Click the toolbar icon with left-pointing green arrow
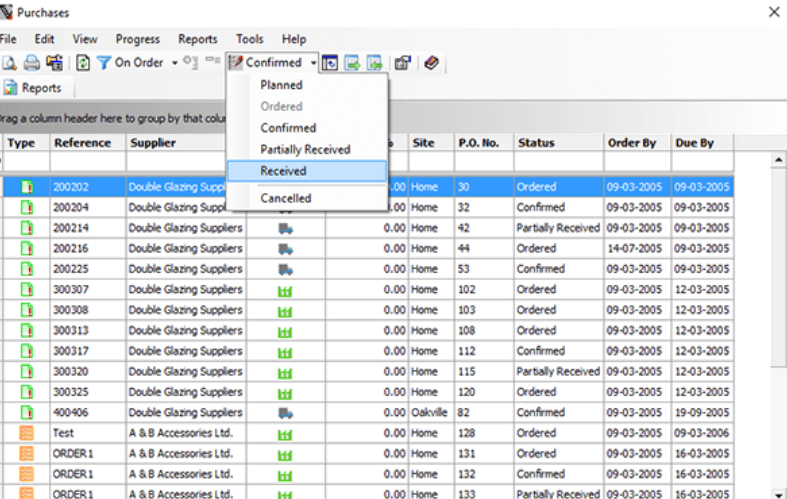Image resolution: width=787 pixels, height=499 pixels. coord(374,63)
